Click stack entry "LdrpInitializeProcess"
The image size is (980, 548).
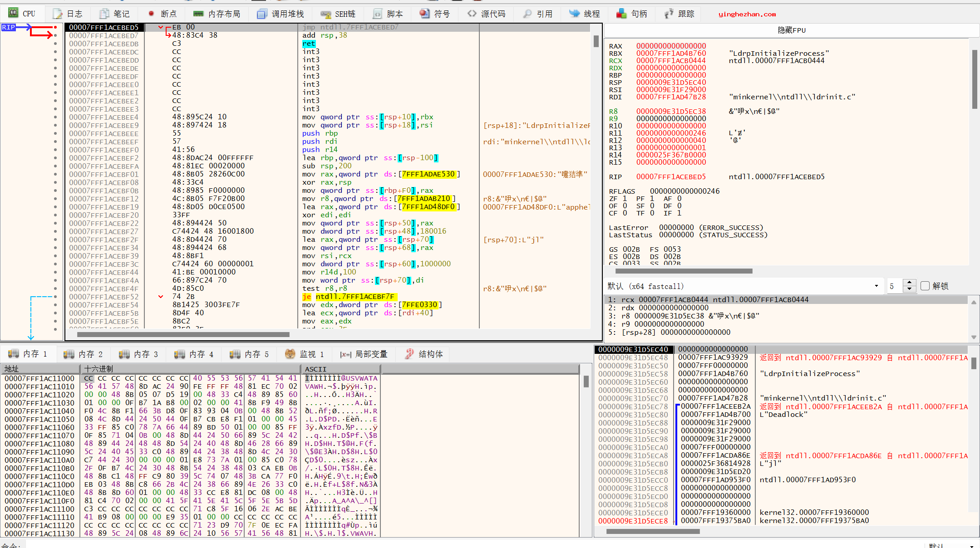pyautogui.click(x=810, y=374)
